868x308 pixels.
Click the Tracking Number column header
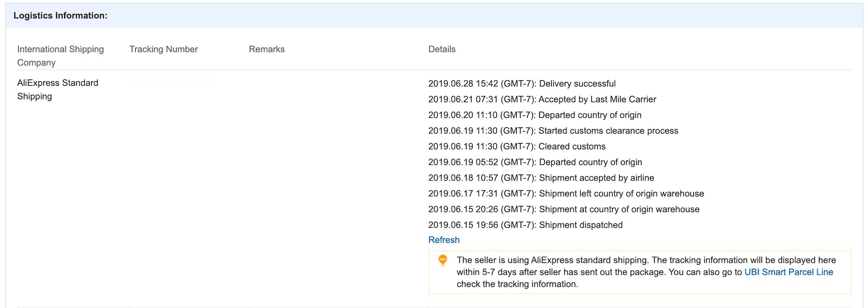163,49
